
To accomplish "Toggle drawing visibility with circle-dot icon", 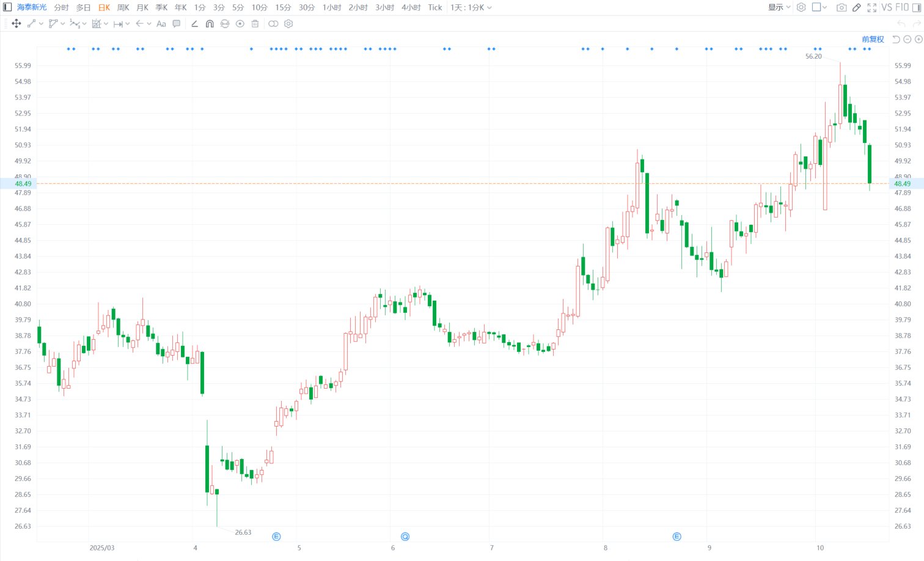I will (x=240, y=24).
